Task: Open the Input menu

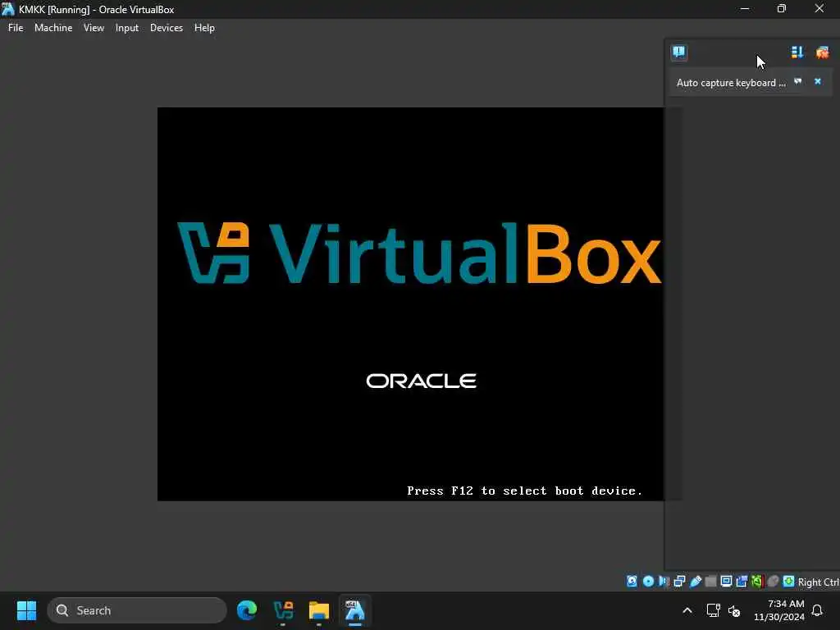Action: click(x=127, y=28)
